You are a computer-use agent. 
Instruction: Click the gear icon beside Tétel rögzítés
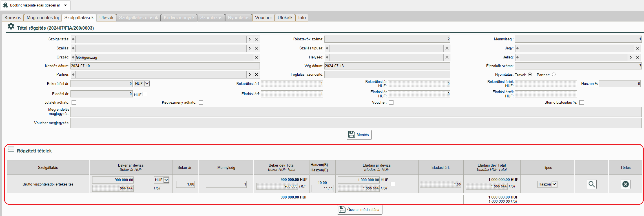(x=11, y=27)
